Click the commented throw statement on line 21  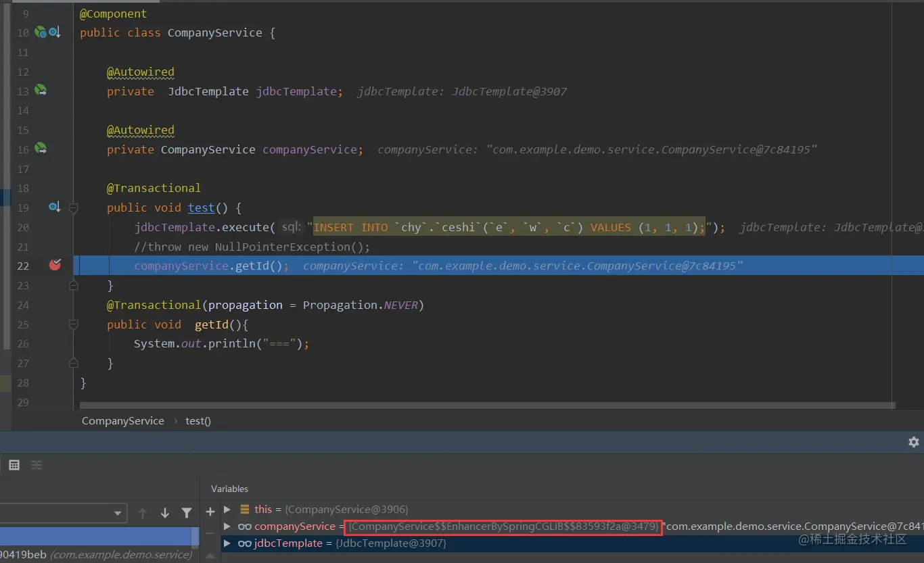252,247
